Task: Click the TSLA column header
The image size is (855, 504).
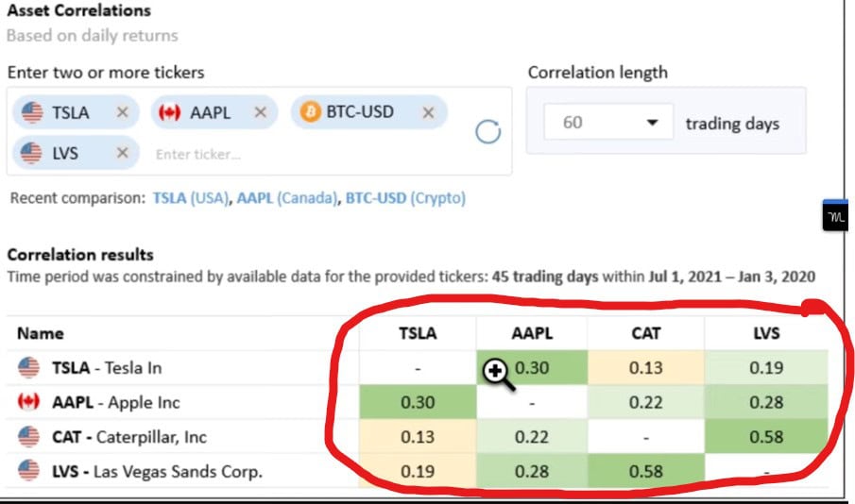Action: click(418, 333)
